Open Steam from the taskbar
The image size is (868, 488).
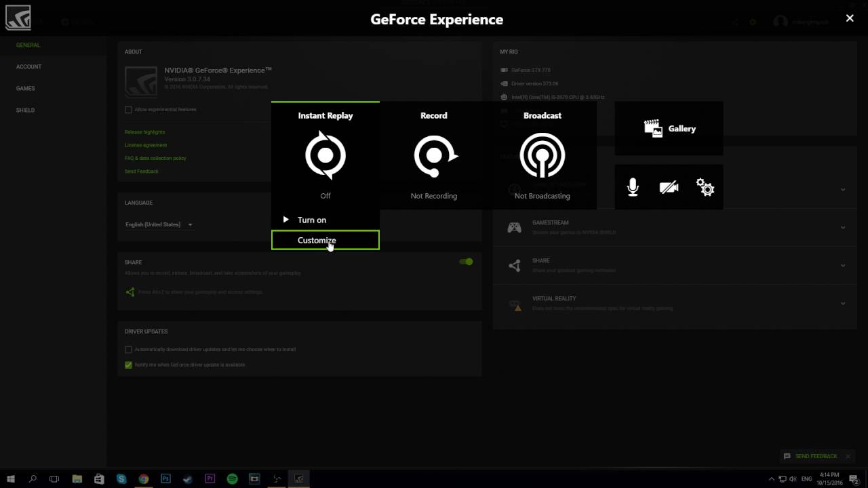pyautogui.click(x=188, y=479)
